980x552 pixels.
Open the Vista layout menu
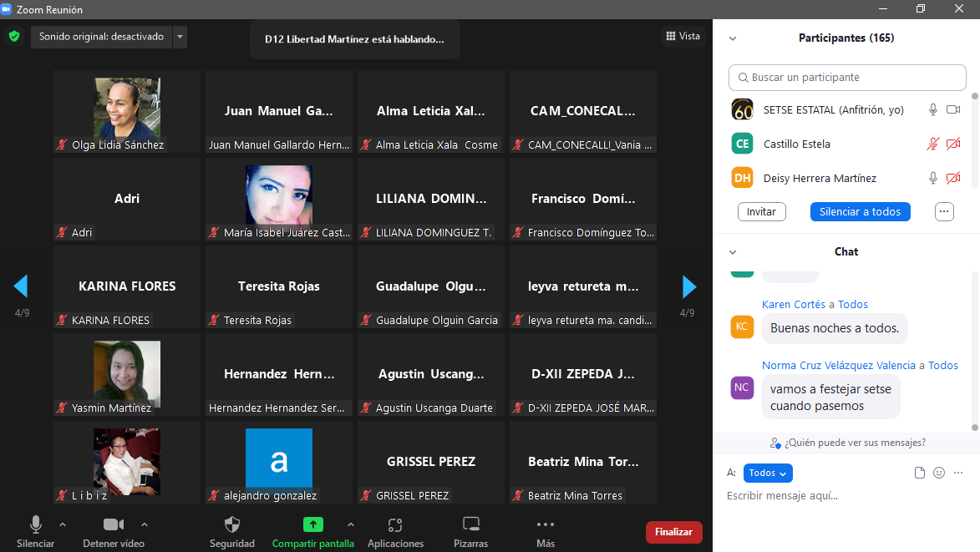[x=683, y=36]
